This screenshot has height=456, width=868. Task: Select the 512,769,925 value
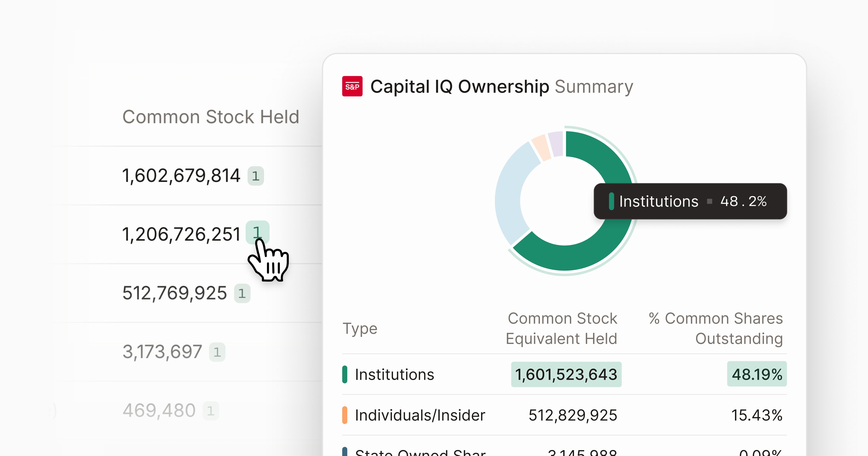(x=174, y=293)
